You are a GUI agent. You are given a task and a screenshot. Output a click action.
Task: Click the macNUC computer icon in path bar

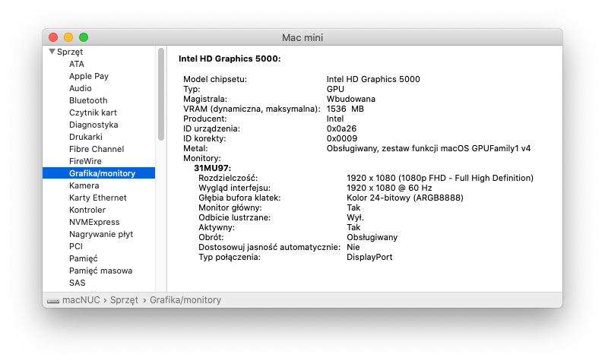coord(52,301)
